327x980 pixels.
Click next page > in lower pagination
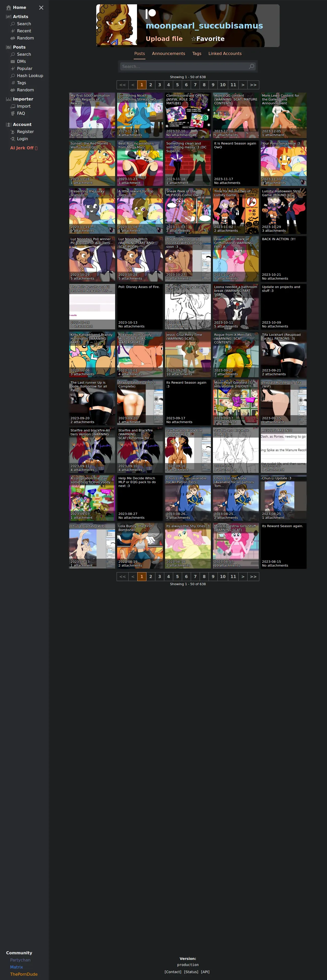point(243,577)
